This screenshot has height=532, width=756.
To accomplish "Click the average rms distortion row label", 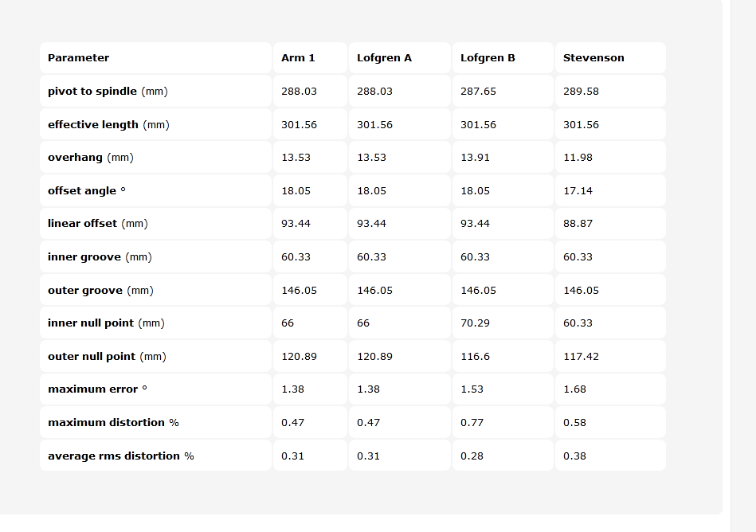I will pos(121,456).
